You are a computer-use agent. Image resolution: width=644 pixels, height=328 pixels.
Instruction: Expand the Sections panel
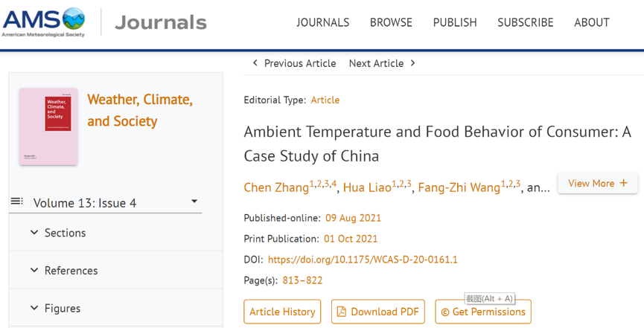tap(34, 233)
